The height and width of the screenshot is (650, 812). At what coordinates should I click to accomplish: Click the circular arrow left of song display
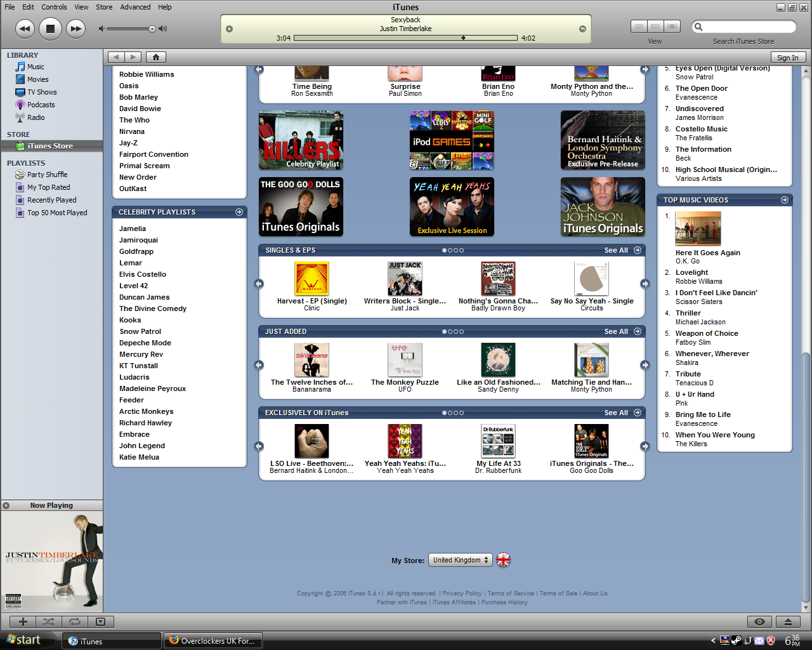(230, 29)
